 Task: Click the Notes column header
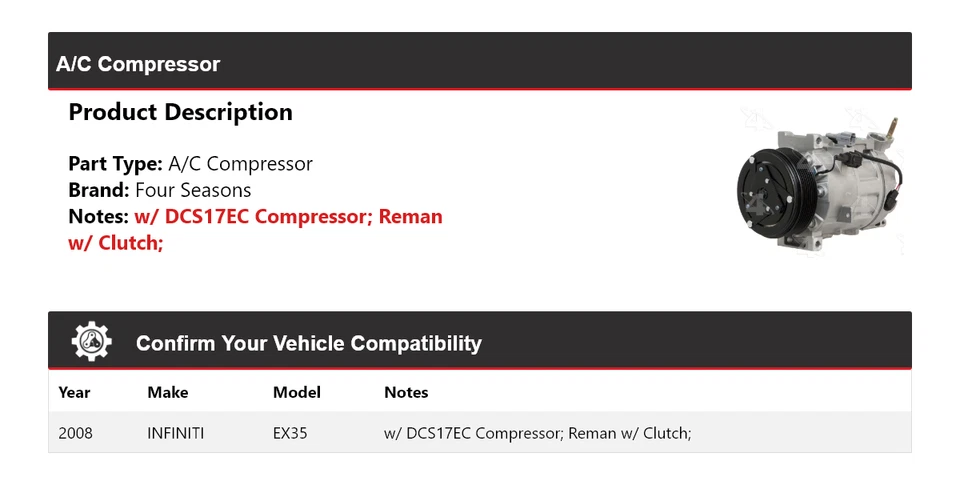[x=405, y=392]
